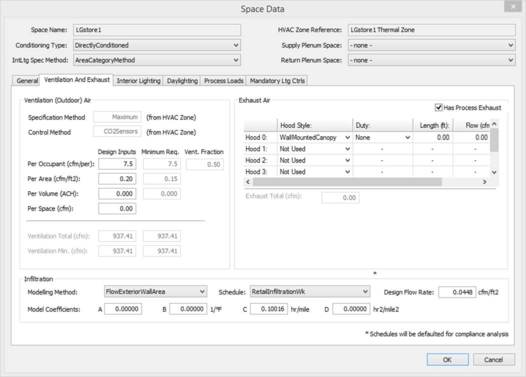Open the infiltration Schedule dropdown
Viewport: 526px width, 377px height.
point(310,291)
